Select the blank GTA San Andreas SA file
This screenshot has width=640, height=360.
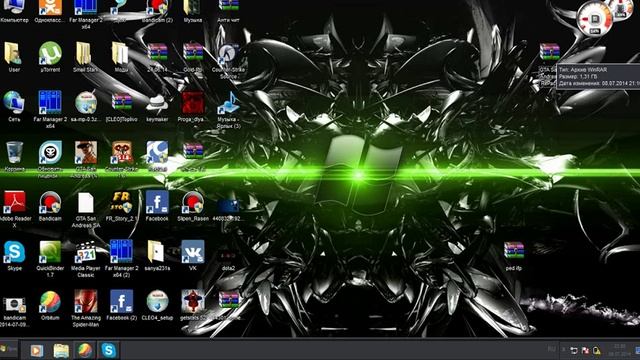coord(86,203)
